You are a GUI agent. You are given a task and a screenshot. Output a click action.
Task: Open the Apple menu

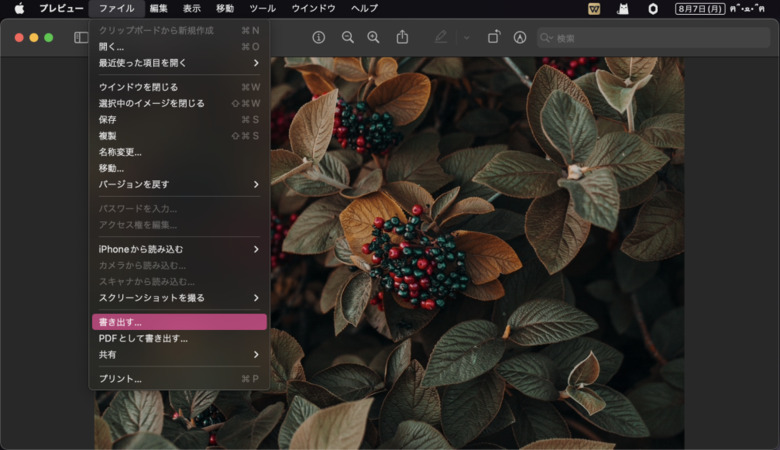coord(19,8)
